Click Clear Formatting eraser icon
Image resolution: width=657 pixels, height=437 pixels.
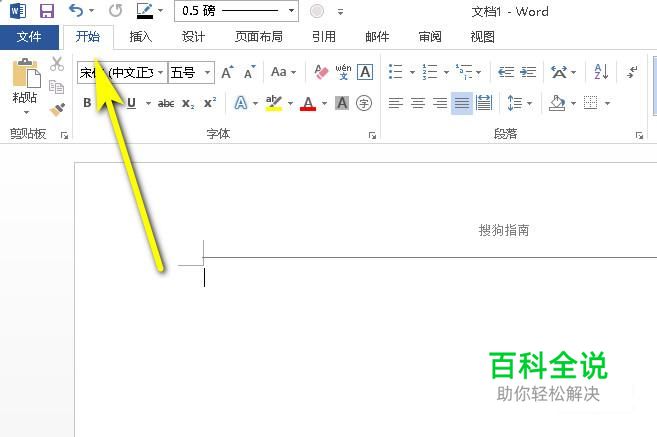coord(321,72)
